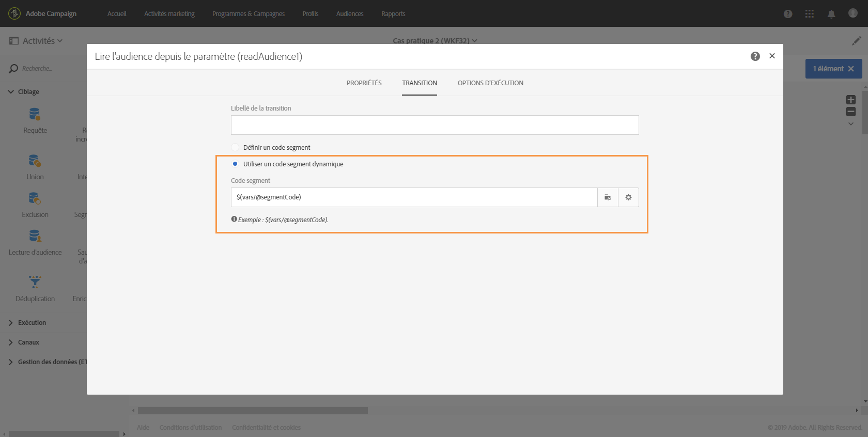Screen dimensions: 868x437
Task: Select Définir un code segment radio
Action: [235, 147]
